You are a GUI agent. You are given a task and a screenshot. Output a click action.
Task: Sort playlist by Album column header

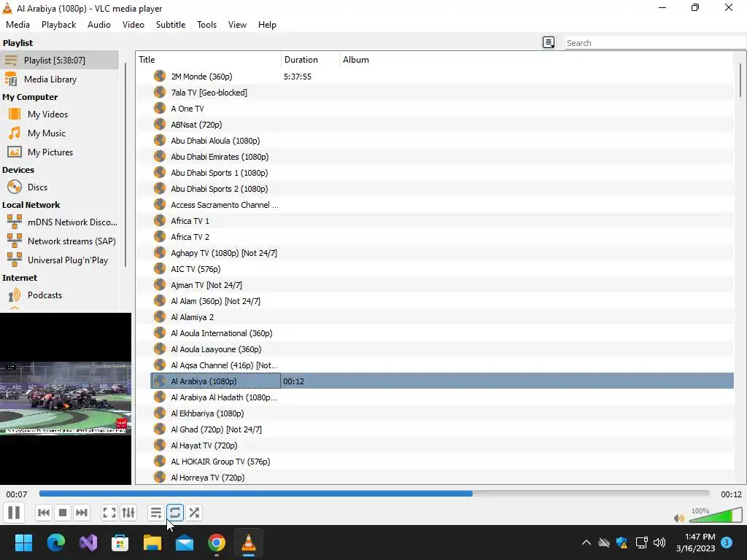tap(536, 60)
